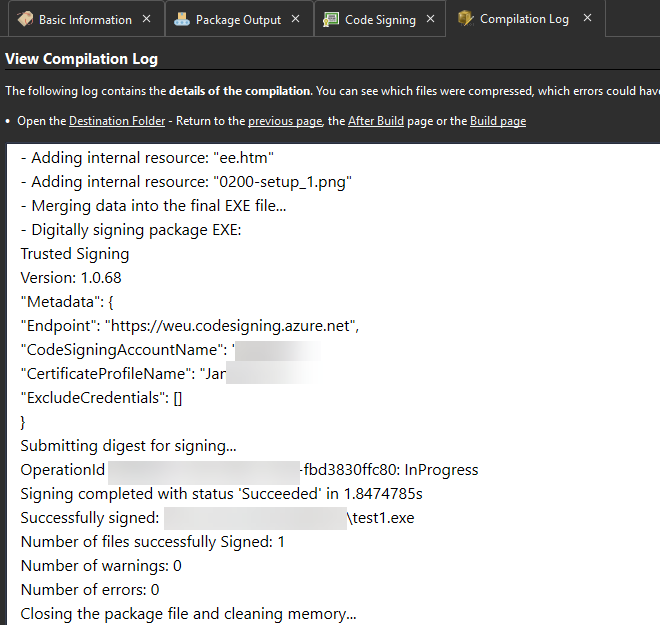This screenshot has height=625, width=660.
Task: Close the Package Output tab
Action: pos(297,19)
